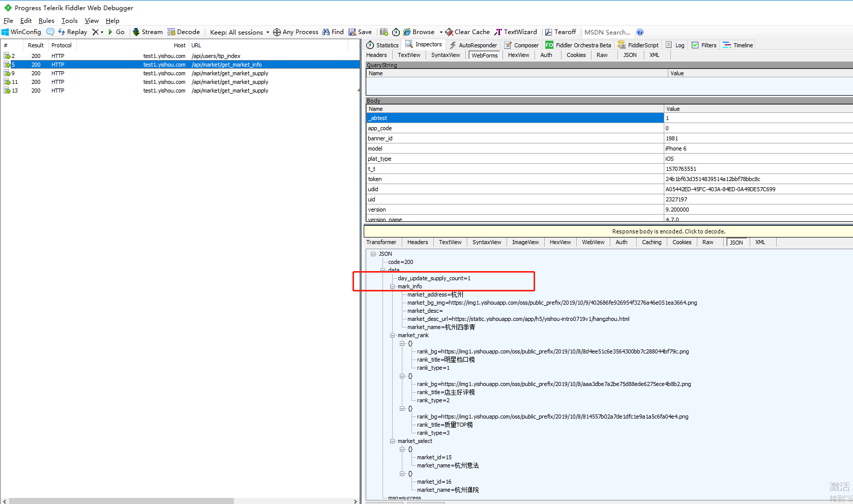Open the FiddlerScript tab

pyautogui.click(x=638, y=45)
